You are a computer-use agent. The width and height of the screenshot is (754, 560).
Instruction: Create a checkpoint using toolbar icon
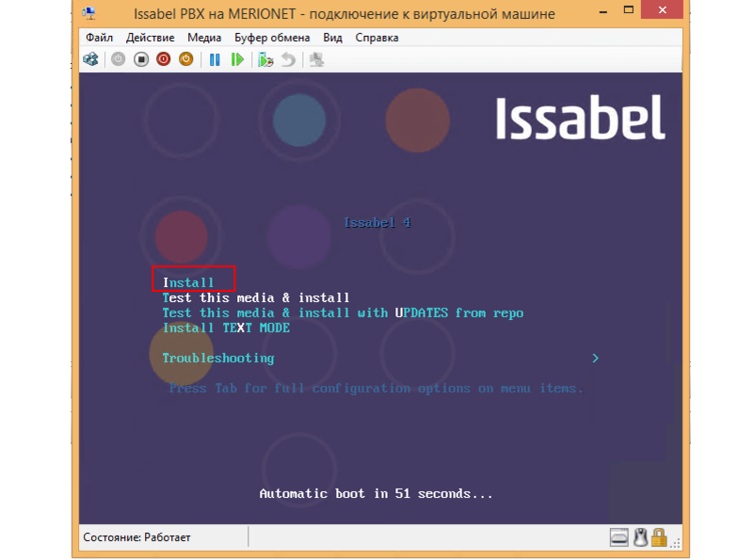point(265,59)
